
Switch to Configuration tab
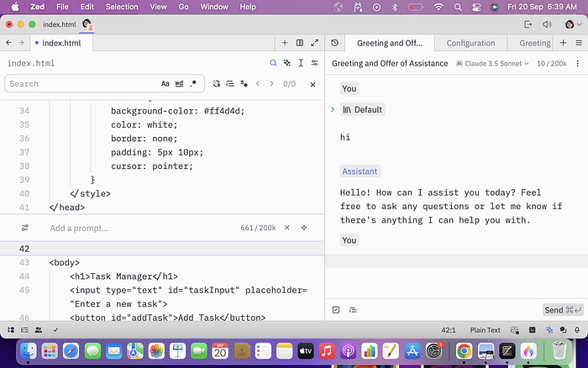[470, 43]
